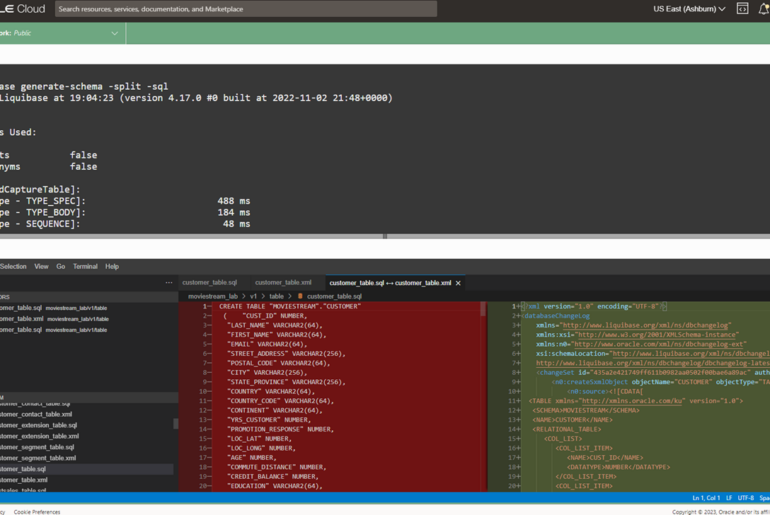This screenshot has height=515, width=770.
Task: Click the "POSTAL_CODE" VARCHAR2(64) line
Action: (x=278, y=363)
